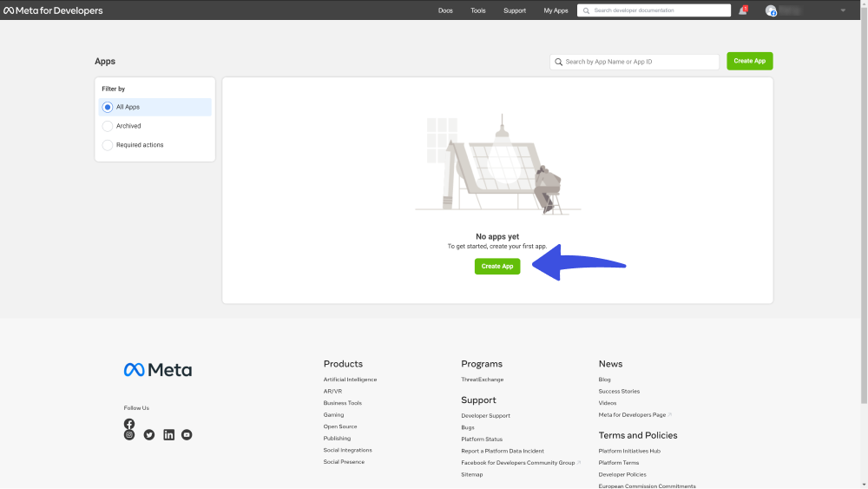Open the ThreatExchange link
This screenshot has height=489, width=868.
pos(482,380)
